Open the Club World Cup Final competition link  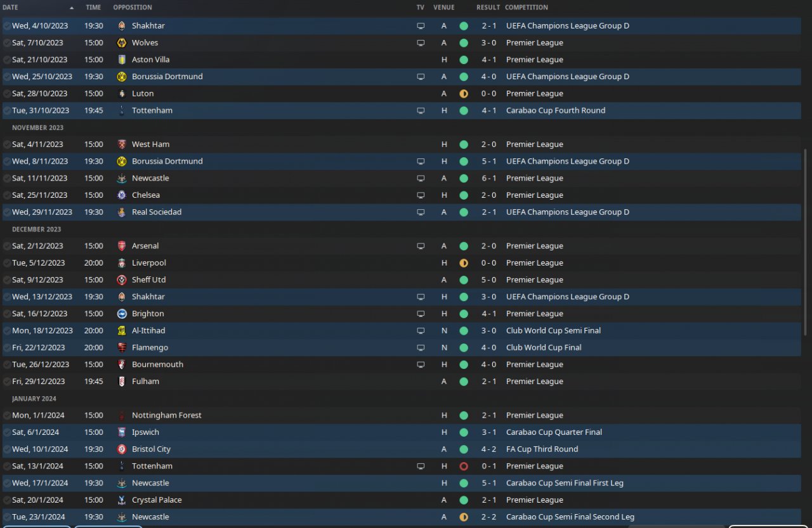coord(544,347)
